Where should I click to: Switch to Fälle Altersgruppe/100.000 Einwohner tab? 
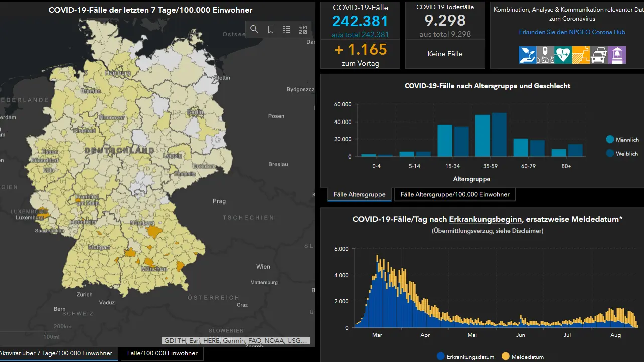[455, 195]
